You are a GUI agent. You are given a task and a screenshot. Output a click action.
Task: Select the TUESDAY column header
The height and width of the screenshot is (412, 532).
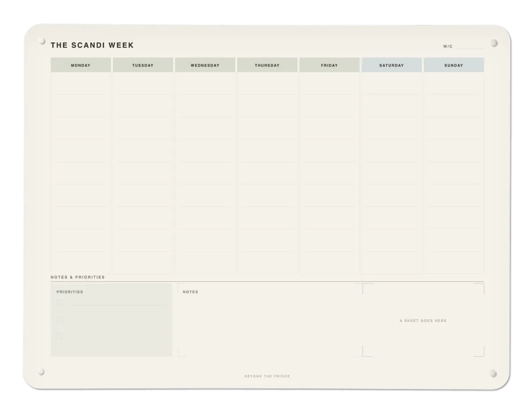click(143, 65)
